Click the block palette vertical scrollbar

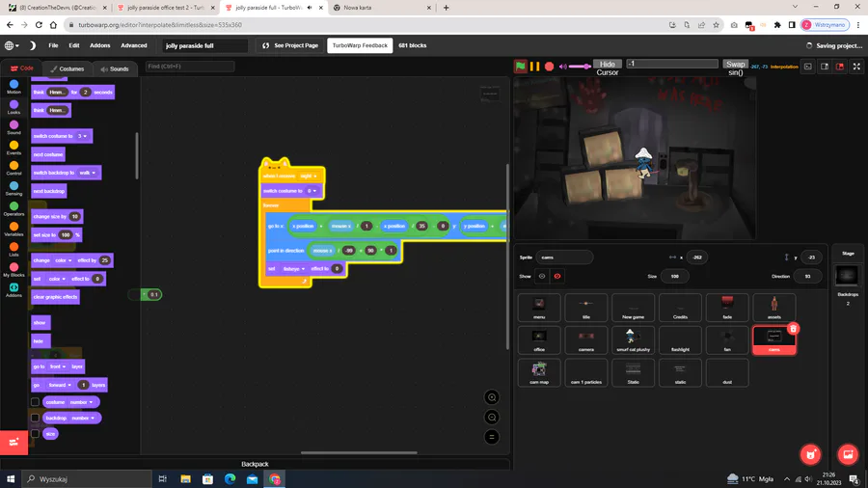coord(137,155)
